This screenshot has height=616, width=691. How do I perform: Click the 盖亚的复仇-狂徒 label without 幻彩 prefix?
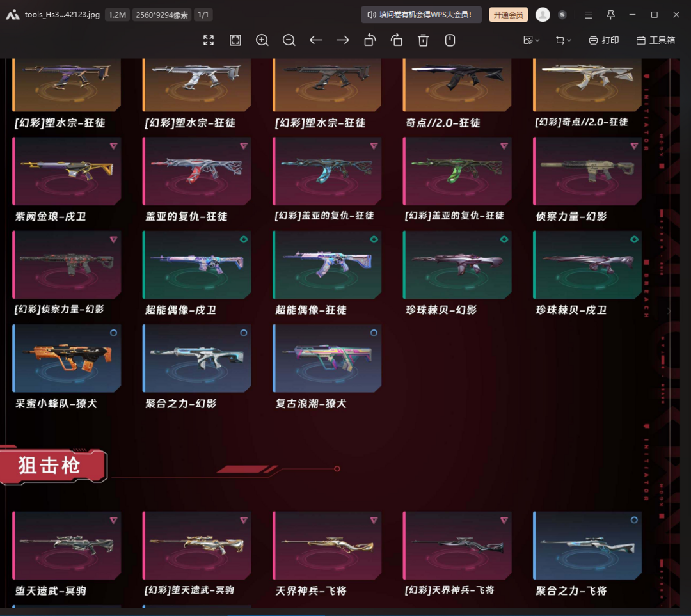[186, 216]
